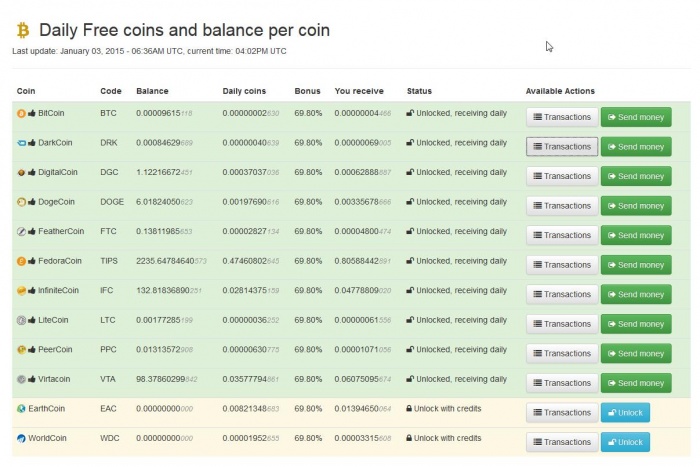This screenshot has width=700, height=467.
Task: View DarkCoin Transactions list
Action: coord(562,147)
